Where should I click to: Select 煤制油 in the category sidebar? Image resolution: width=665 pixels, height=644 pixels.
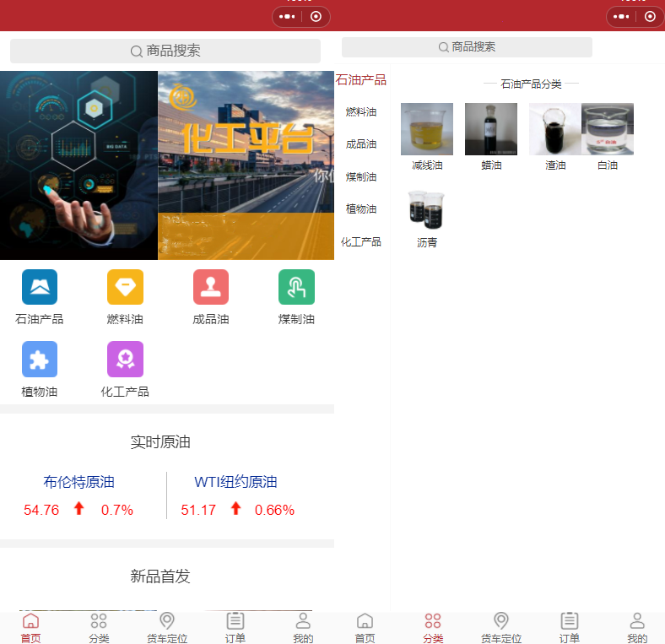tap(361, 177)
